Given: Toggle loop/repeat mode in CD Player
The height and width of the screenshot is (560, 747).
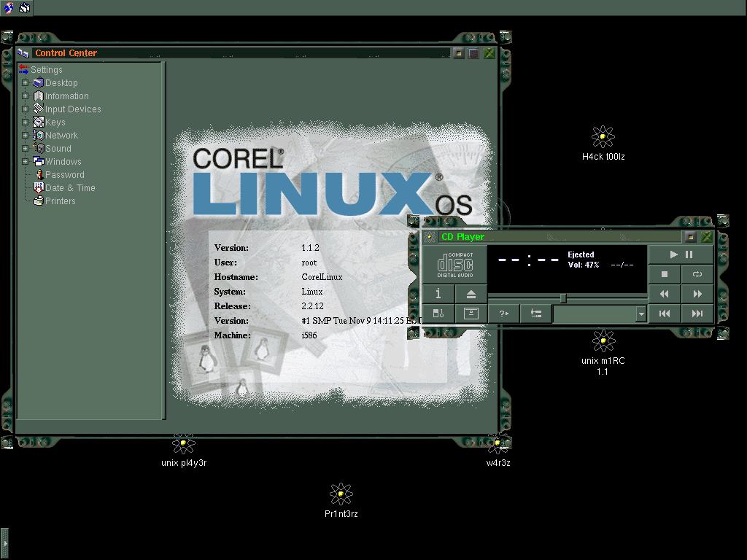Looking at the screenshot, I should 697,274.
